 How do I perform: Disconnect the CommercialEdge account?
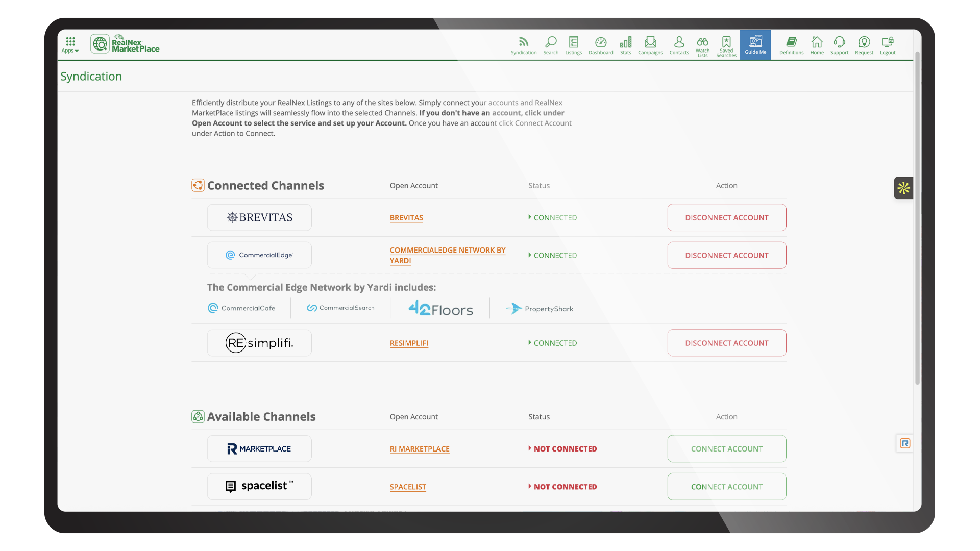pos(727,255)
